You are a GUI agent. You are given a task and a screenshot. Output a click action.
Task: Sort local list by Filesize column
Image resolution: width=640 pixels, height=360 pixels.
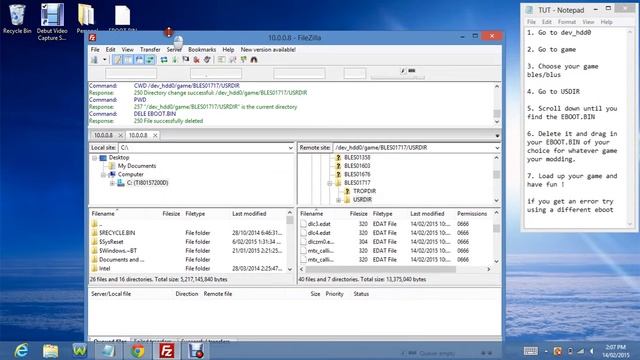pos(171,213)
